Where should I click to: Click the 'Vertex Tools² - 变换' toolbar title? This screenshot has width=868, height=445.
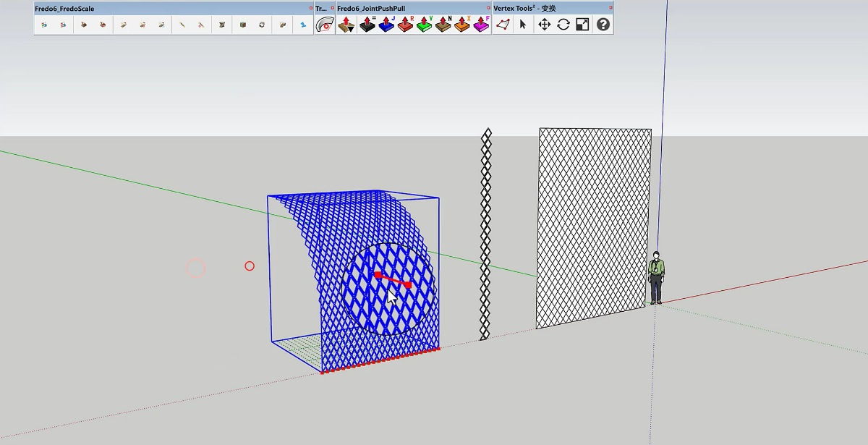click(525, 8)
